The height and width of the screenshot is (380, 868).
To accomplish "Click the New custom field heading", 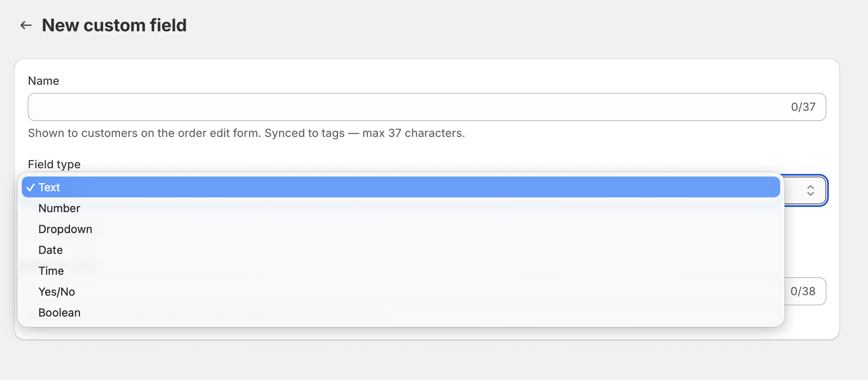I will [114, 25].
